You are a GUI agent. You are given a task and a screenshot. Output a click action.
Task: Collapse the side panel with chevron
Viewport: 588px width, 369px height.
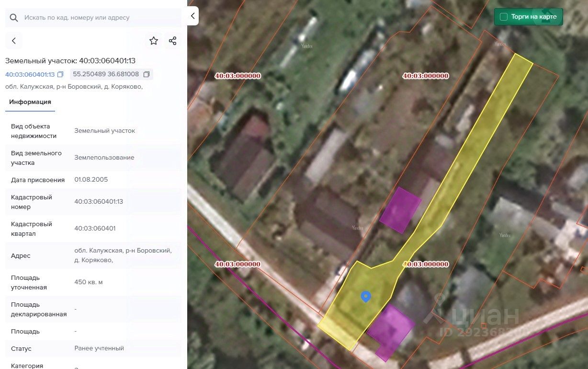coord(192,16)
